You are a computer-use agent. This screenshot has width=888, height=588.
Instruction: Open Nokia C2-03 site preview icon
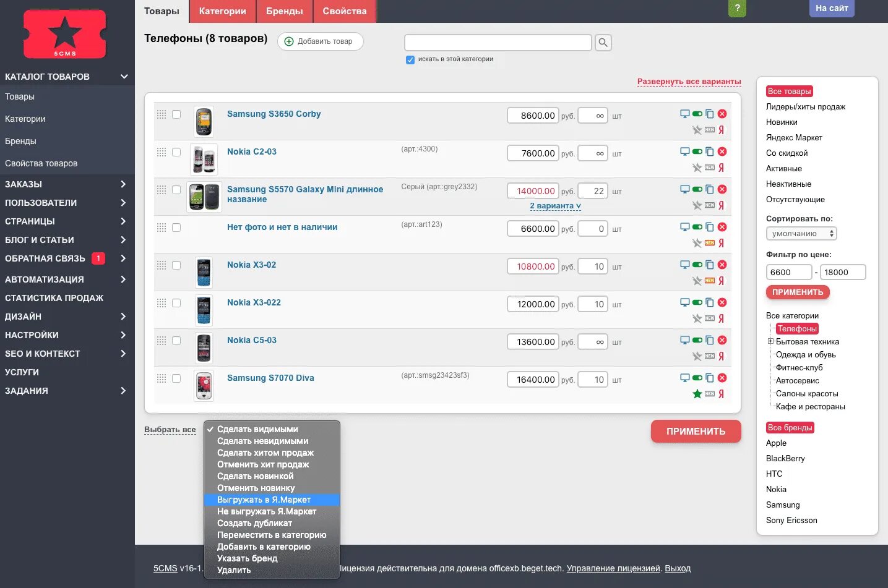coord(685,151)
